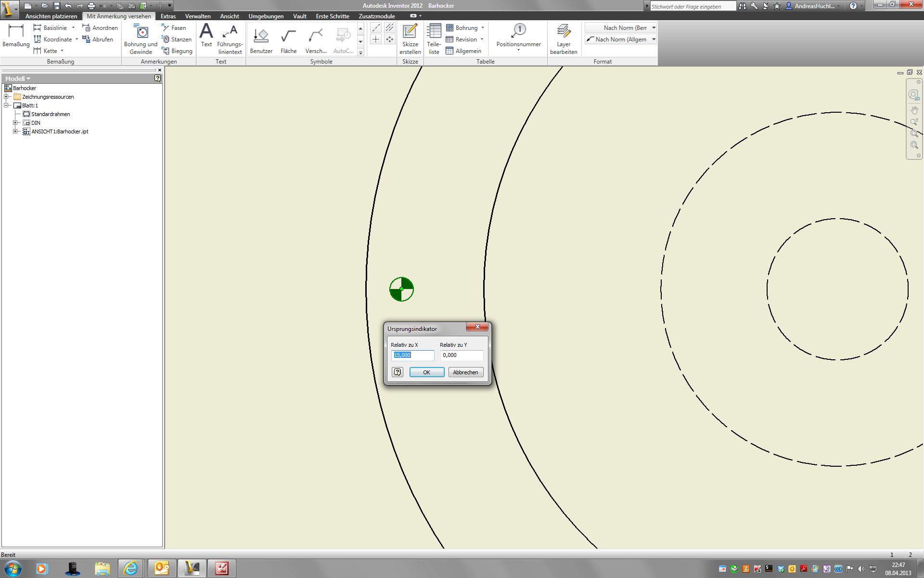
Task: Click the Relativ zu Y field
Action: click(462, 355)
